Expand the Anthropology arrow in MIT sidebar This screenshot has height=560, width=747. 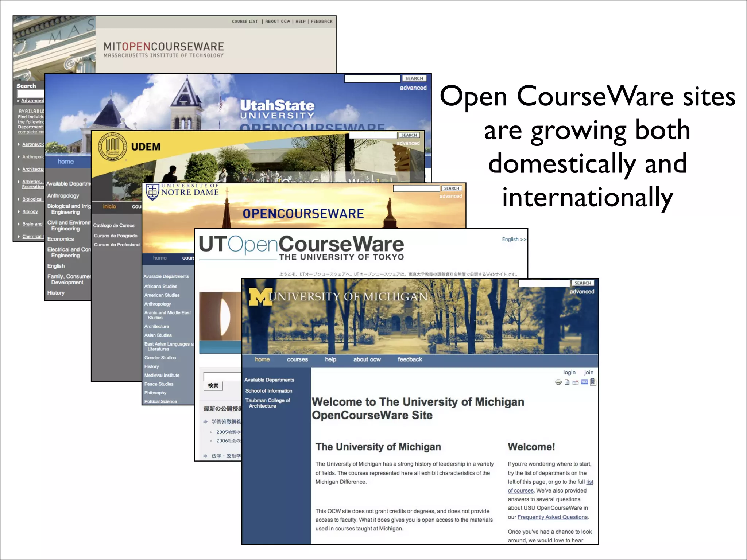[x=19, y=157]
